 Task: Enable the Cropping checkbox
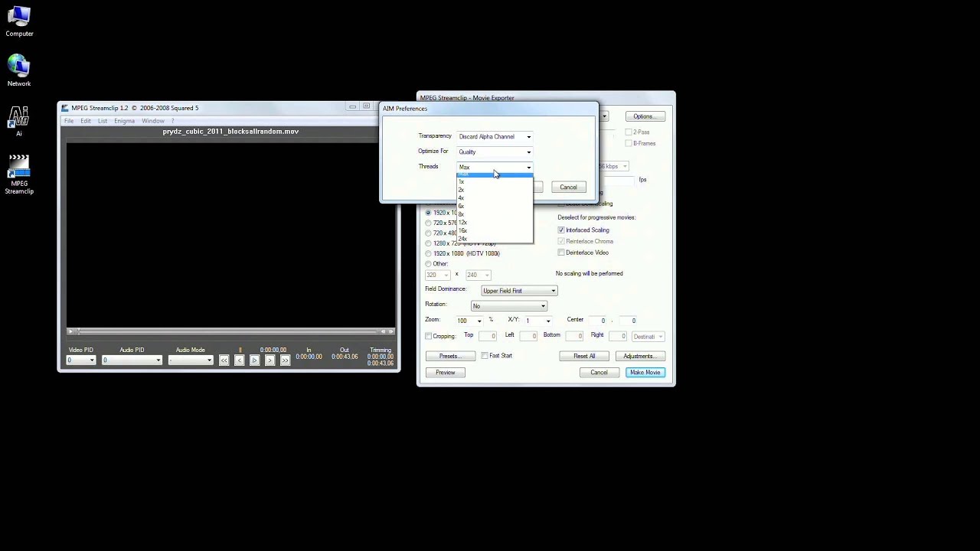pyautogui.click(x=429, y=336)
